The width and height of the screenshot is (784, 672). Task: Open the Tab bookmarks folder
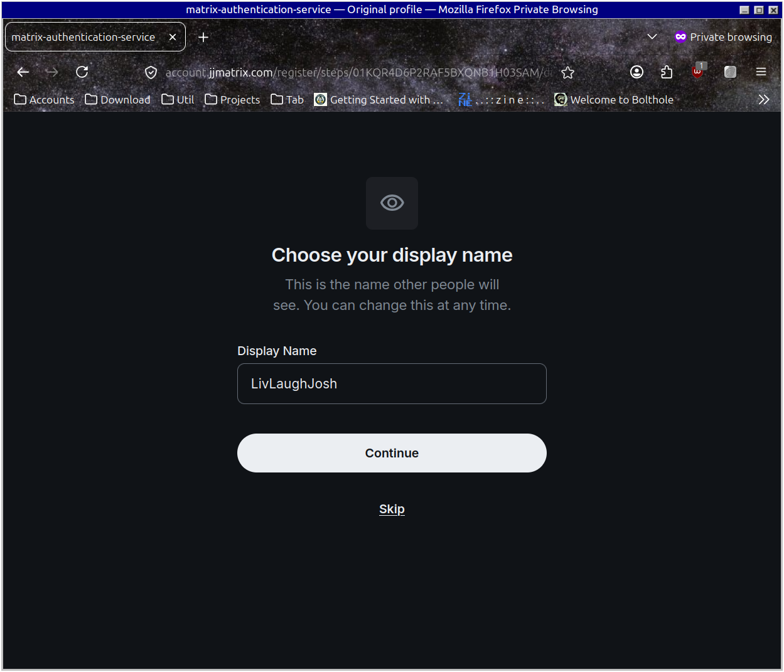pos(287,100)
